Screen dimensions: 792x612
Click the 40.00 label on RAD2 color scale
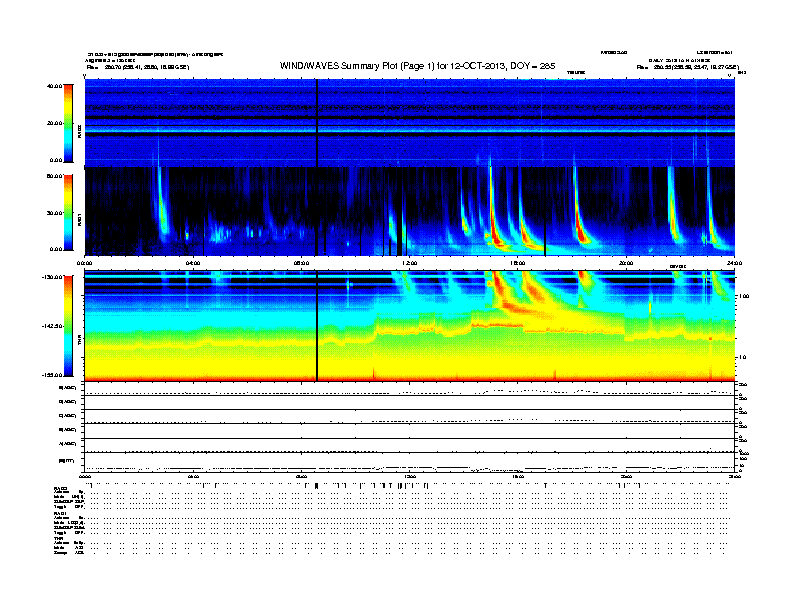54,86
